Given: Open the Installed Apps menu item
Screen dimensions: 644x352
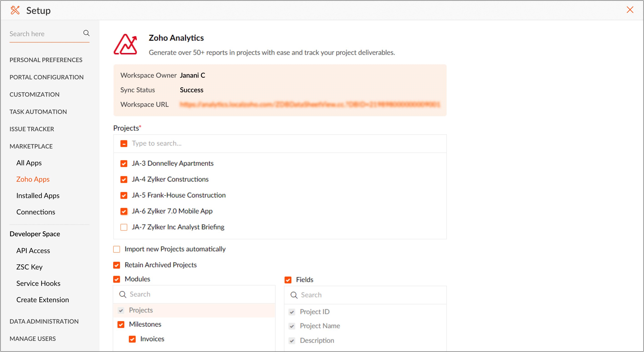Looking at the screenshot, I should click(38, 196).
